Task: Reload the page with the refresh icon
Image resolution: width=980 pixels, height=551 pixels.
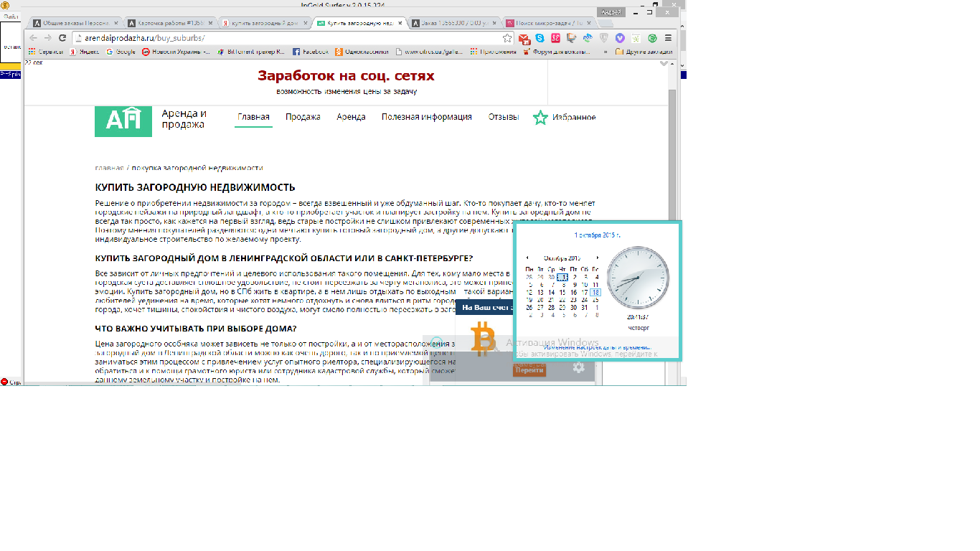Action: (x=62, y=38)
